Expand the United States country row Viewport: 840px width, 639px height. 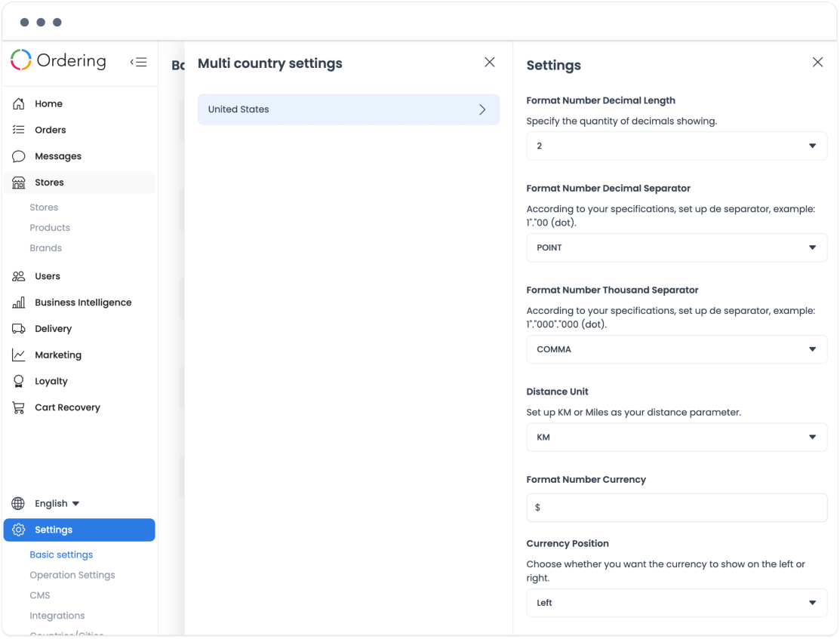(x=348, y=109)
